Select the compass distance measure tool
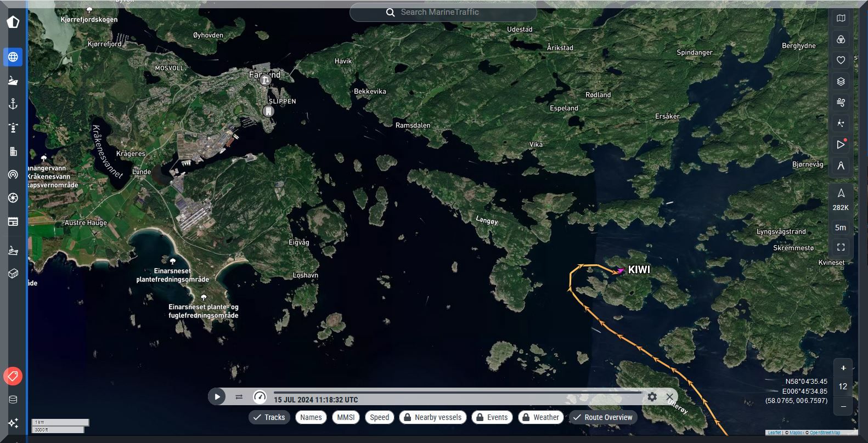 point(841,166)
